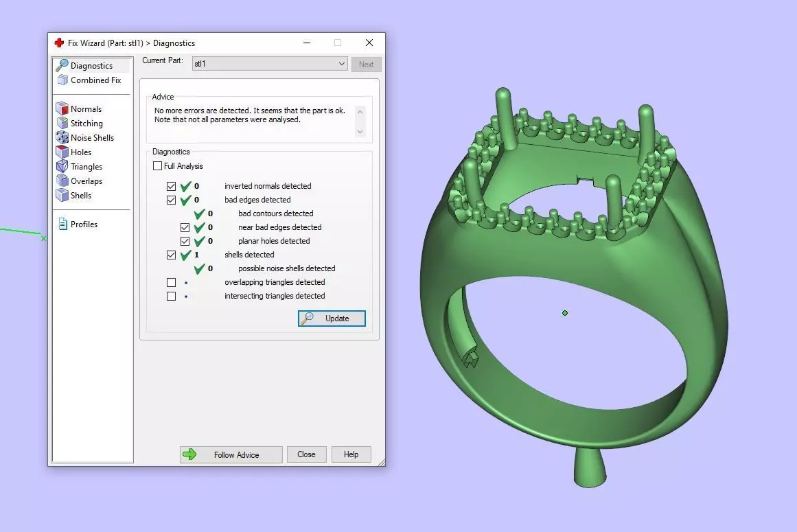Click the Help button
This screenshot has width=797, height=532.
(351, 454)
